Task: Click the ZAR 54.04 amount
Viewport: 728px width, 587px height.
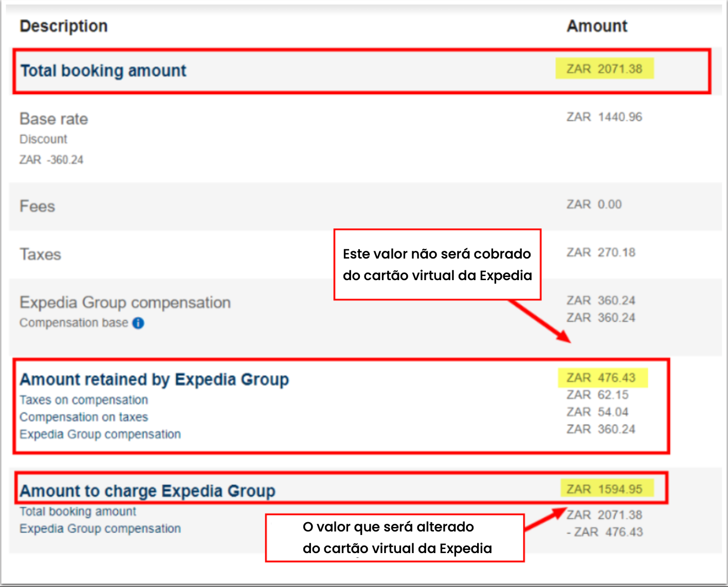Action: [597, 412]
